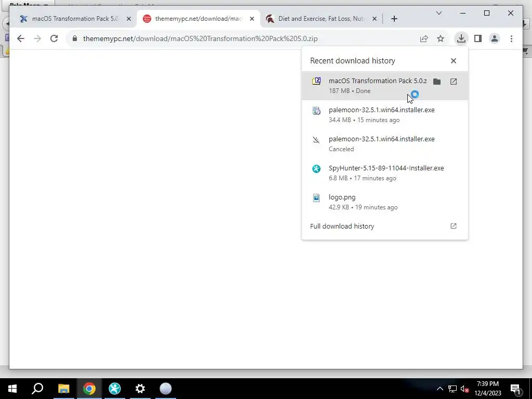Go back to the previous page

pyautogui.click(x=21, y=38)
